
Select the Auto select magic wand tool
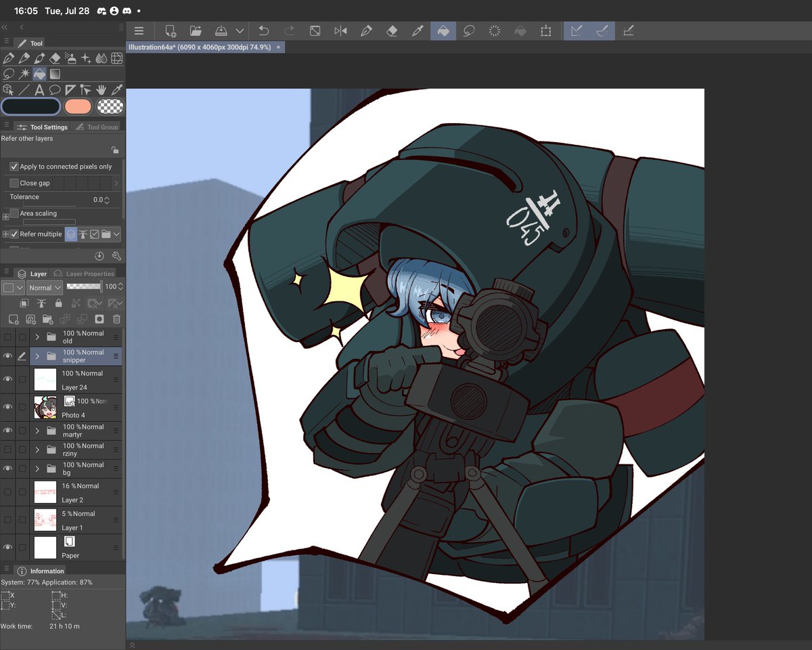(24, 74)
